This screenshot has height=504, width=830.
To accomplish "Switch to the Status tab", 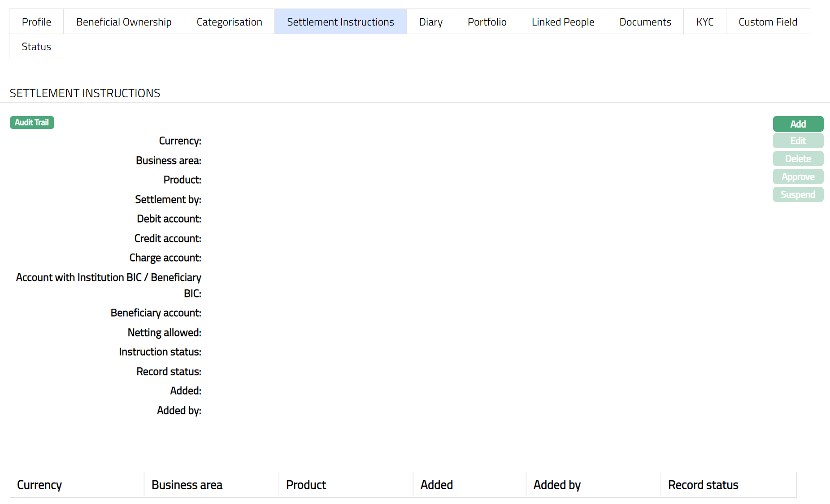I will (x=36, y=47).
